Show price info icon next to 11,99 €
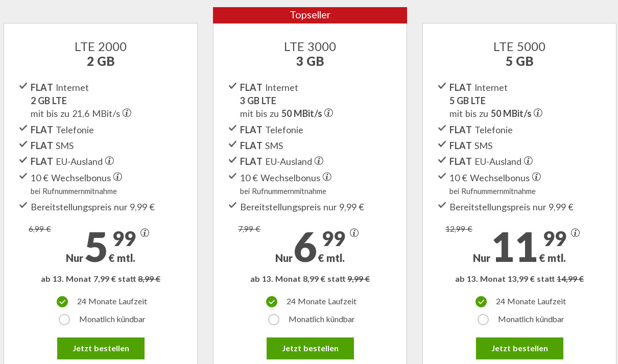 576,233
